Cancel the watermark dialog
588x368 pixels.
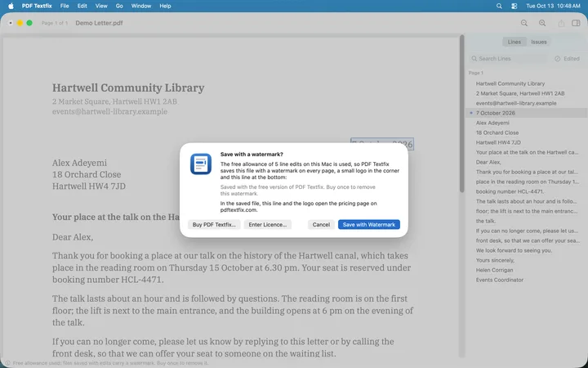pos(321,225)
